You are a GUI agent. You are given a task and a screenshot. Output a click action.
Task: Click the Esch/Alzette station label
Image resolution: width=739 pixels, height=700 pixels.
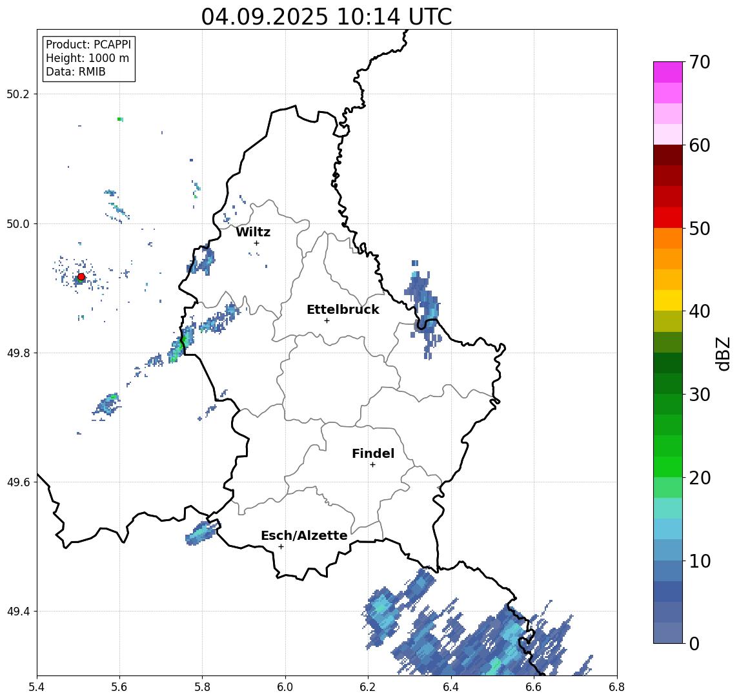pyautogui.click(x=304, y=535)
